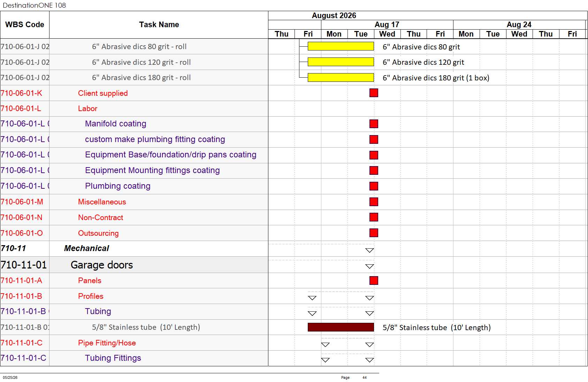
Task: Select the 'Mechanical' summary task
Action: (x=86, y=248)
